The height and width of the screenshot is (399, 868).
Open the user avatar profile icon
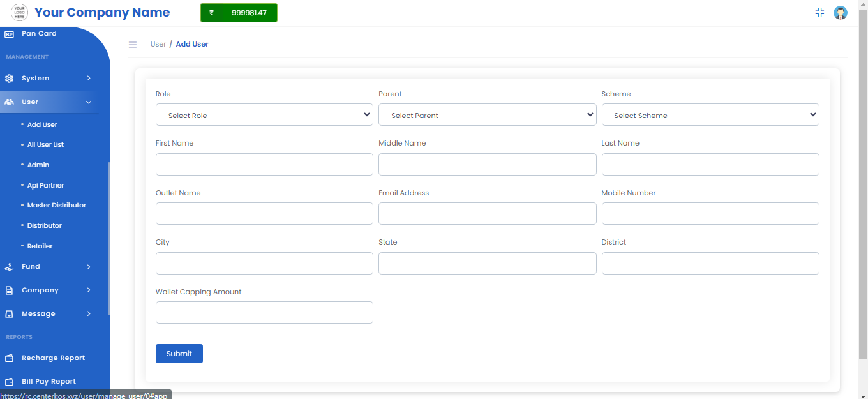(x=841, y=13)
